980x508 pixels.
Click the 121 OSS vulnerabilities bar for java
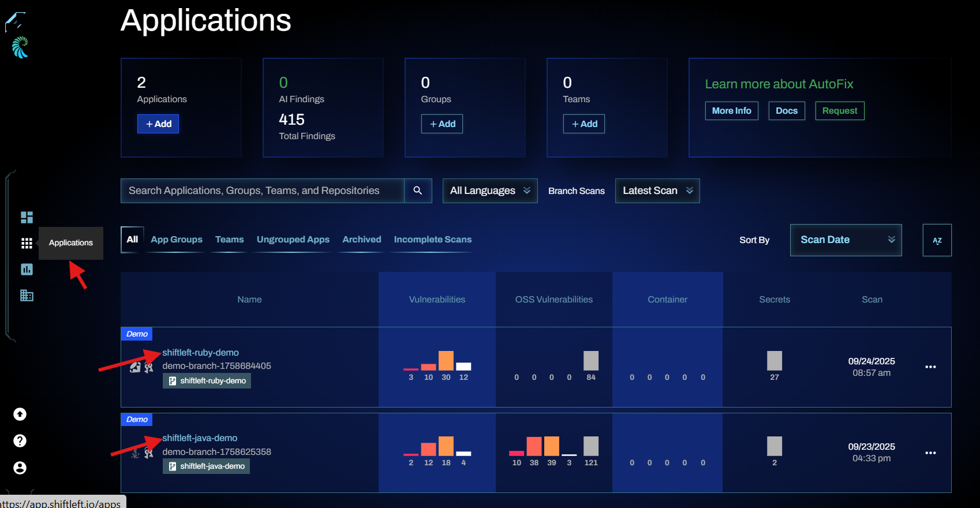click(x=591, y=446)
